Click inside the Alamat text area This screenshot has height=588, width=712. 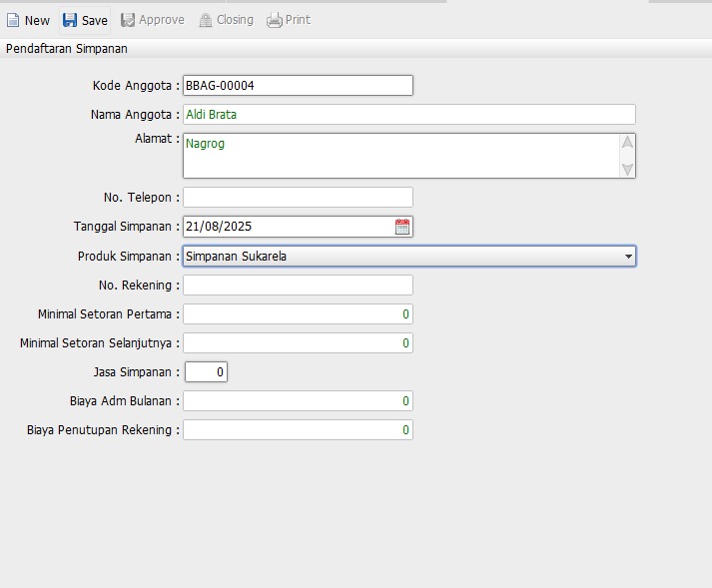pos(399,156)
